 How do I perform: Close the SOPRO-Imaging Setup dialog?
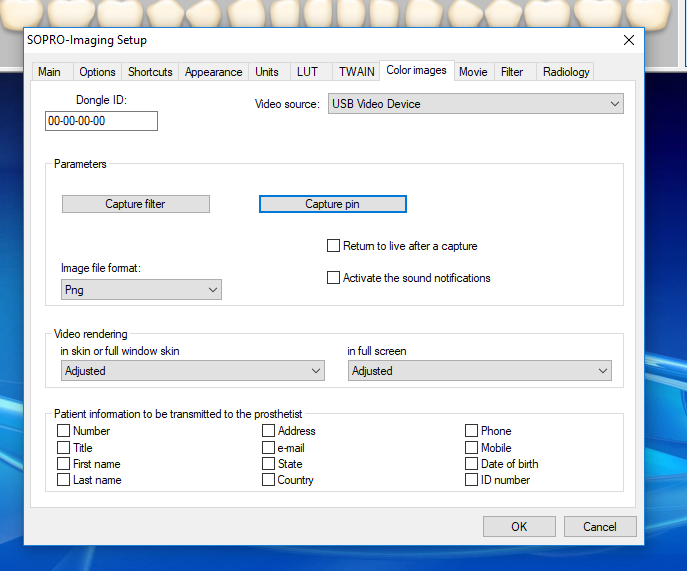click(629, 40)
